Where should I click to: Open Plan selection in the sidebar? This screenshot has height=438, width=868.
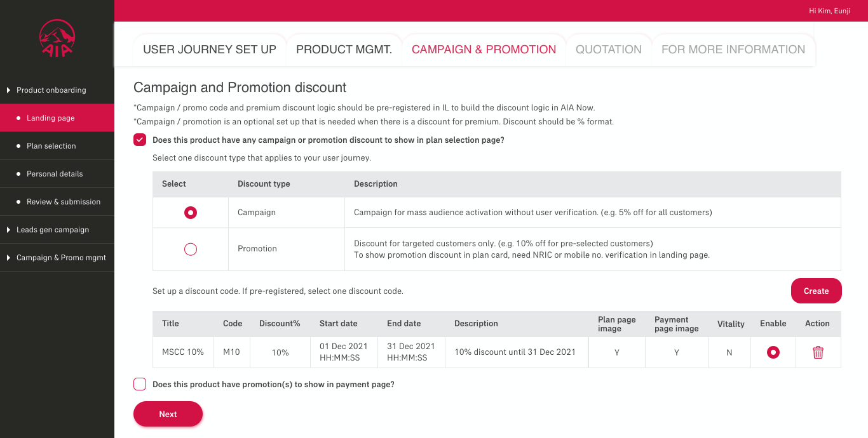coord(57,146)
